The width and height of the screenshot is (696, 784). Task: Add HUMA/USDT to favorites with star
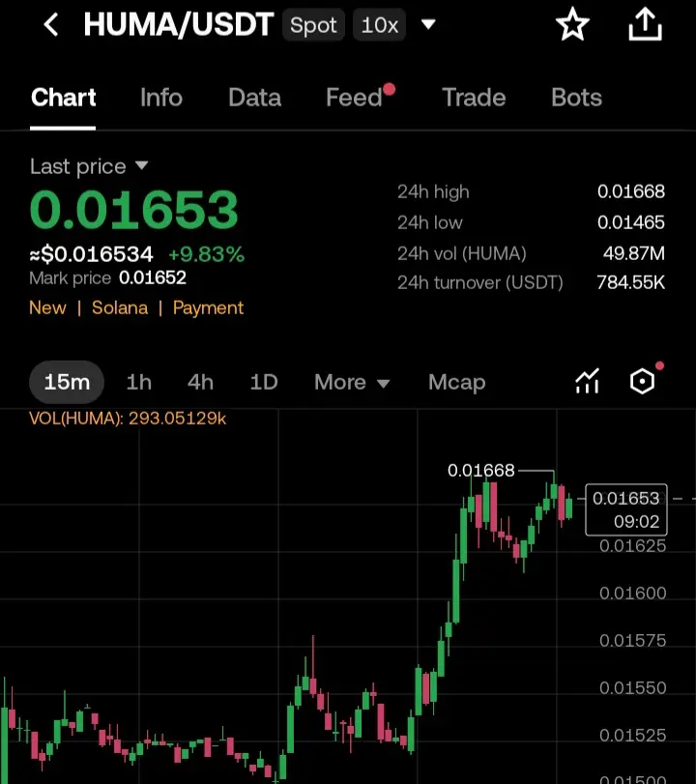(572, 24)
